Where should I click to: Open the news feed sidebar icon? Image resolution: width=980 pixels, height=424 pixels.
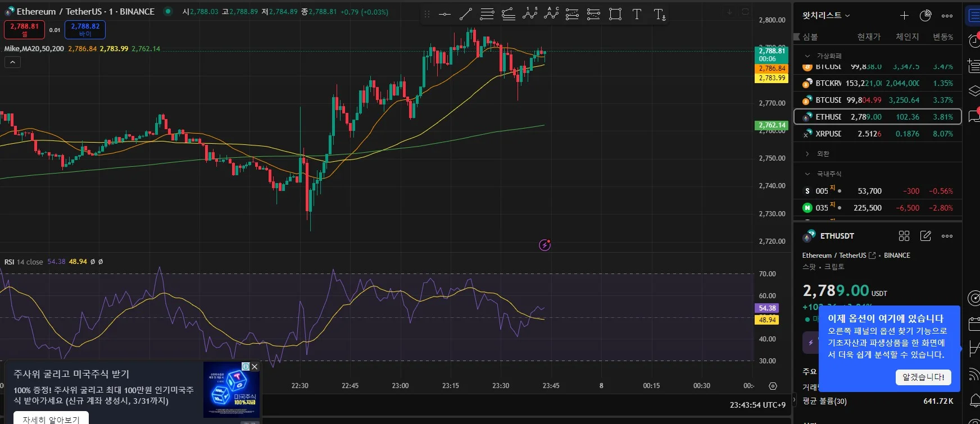tap(974, 374)
